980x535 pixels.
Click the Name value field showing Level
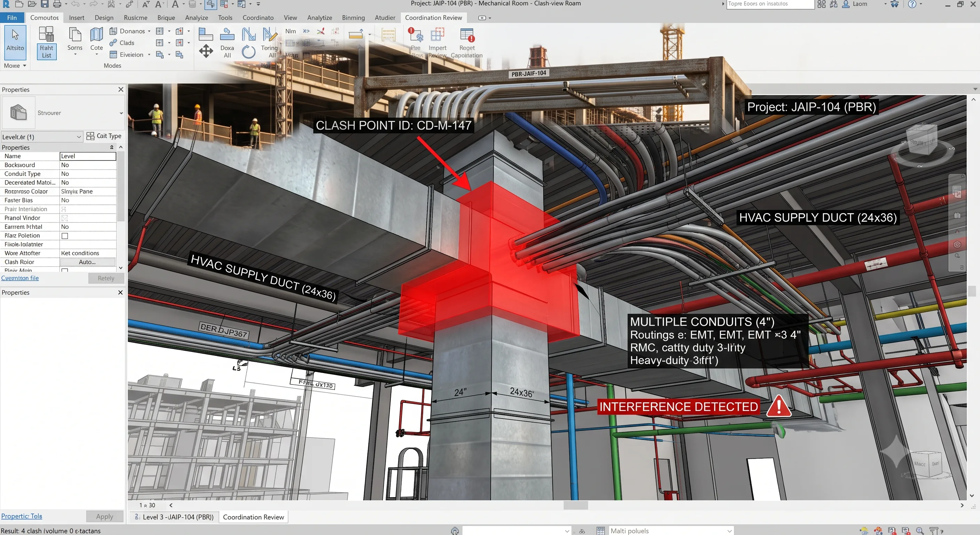(88, 156)
